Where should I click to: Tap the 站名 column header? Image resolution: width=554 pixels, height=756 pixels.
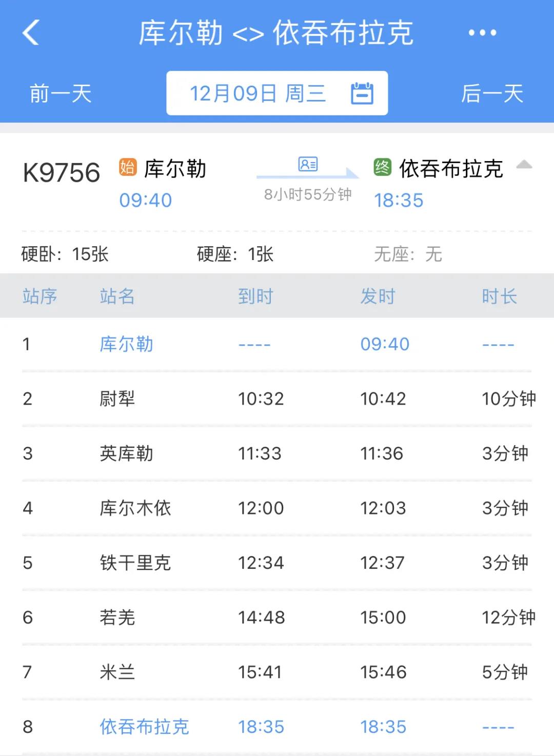tap(117, 296)
